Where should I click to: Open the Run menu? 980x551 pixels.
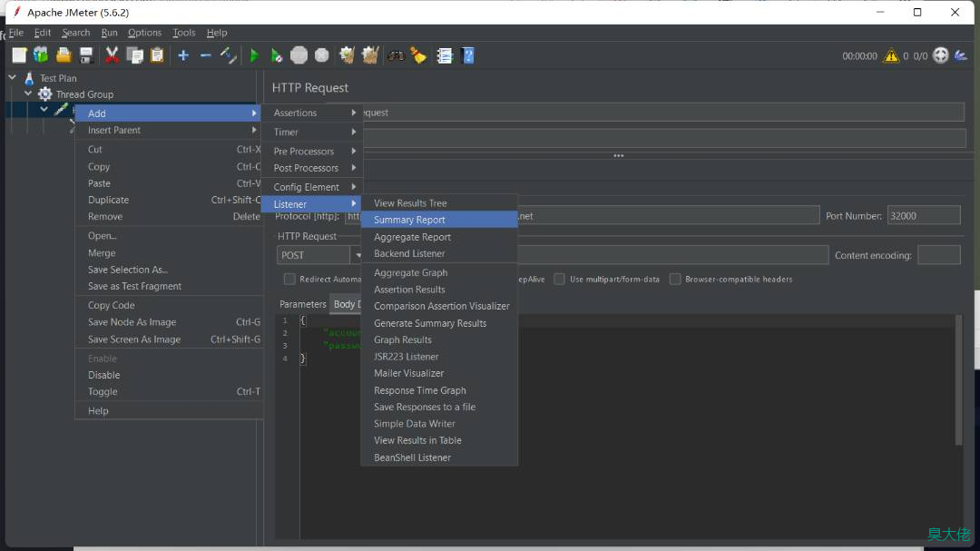(110, 33)
